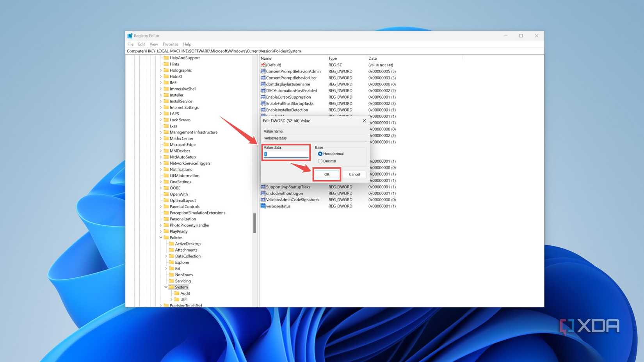The image size is (644, 362).
Task: Select the Decimal base option
Action: click(x=320, y=161)
